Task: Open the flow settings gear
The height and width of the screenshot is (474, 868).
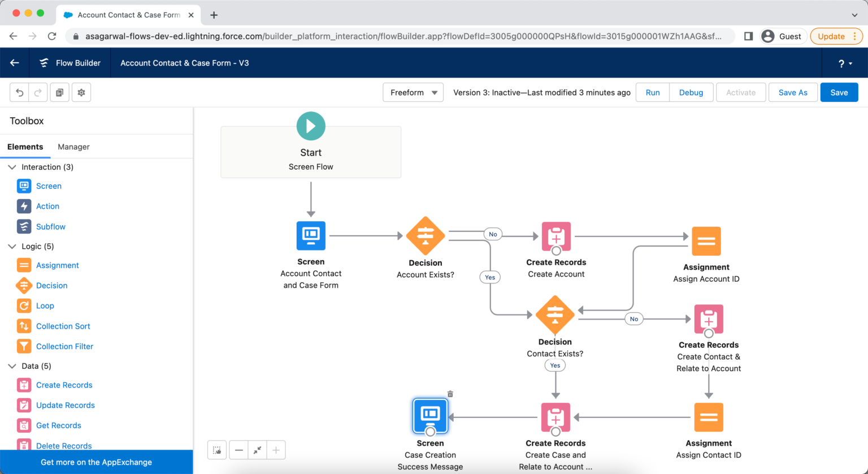Action: [x=81, y=92]
